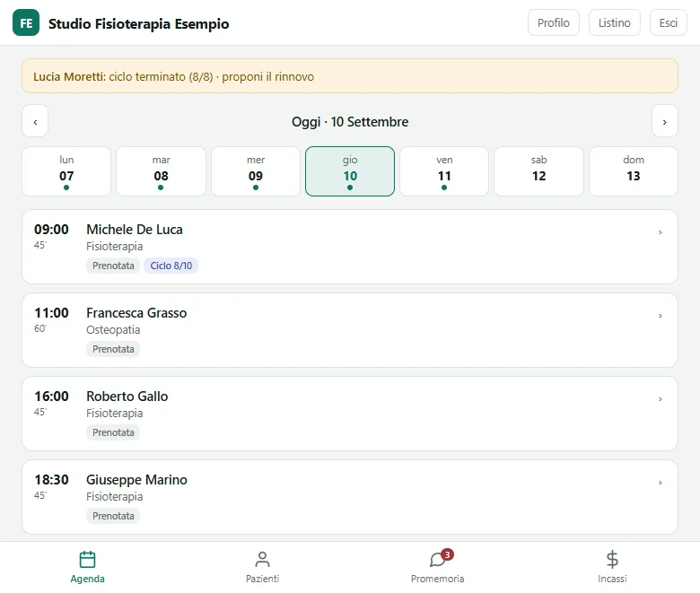Select Sunday dom 13
This screenshot has height=593, width=700.
[x=634, y=171]
